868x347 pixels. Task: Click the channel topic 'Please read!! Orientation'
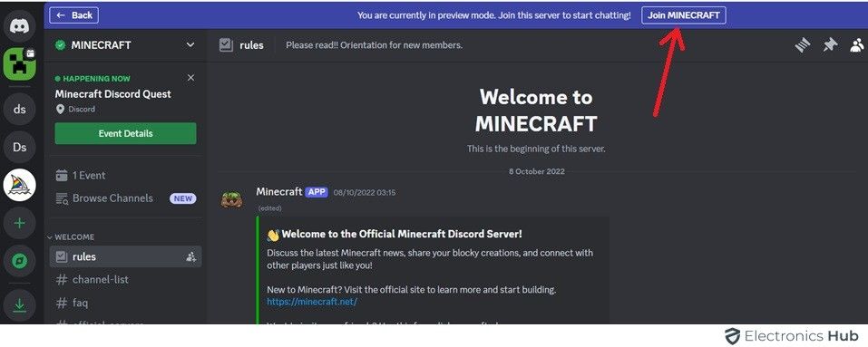[x=374, y=45]
